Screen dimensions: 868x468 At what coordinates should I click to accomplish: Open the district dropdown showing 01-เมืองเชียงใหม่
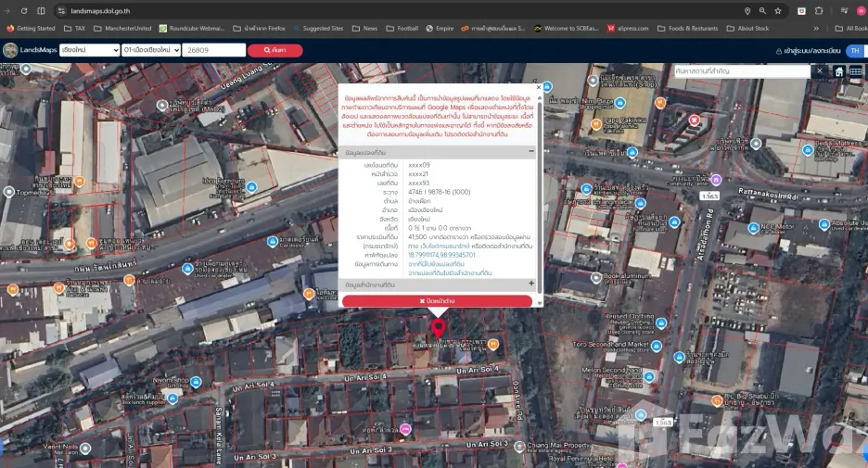pyautogui.click(x=151, y=50)
